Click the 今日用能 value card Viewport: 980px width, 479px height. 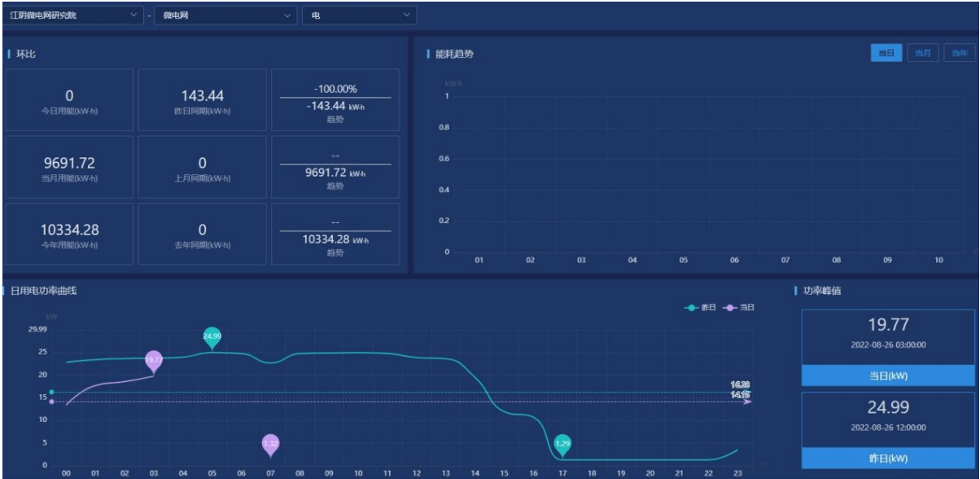[69, 100]
